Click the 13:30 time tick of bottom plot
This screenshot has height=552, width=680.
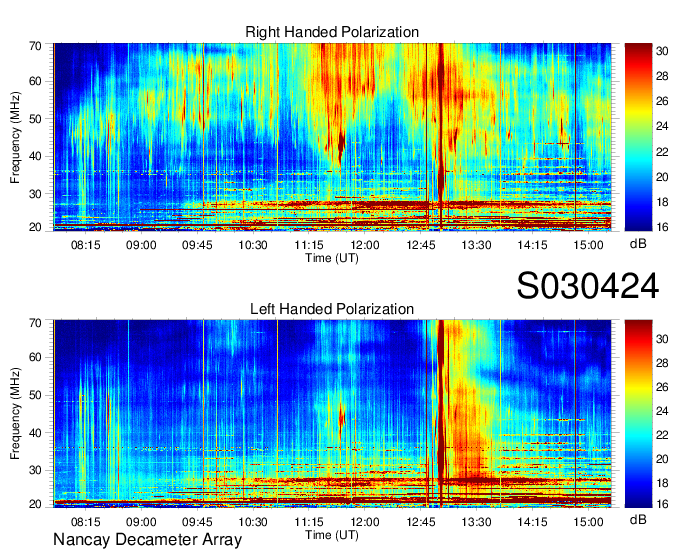click(x=476, y=522)
